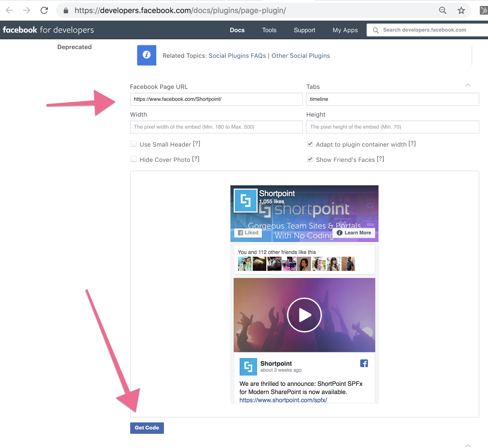
Task: Click the Facebook Page URL field
Action: [216, 99]
